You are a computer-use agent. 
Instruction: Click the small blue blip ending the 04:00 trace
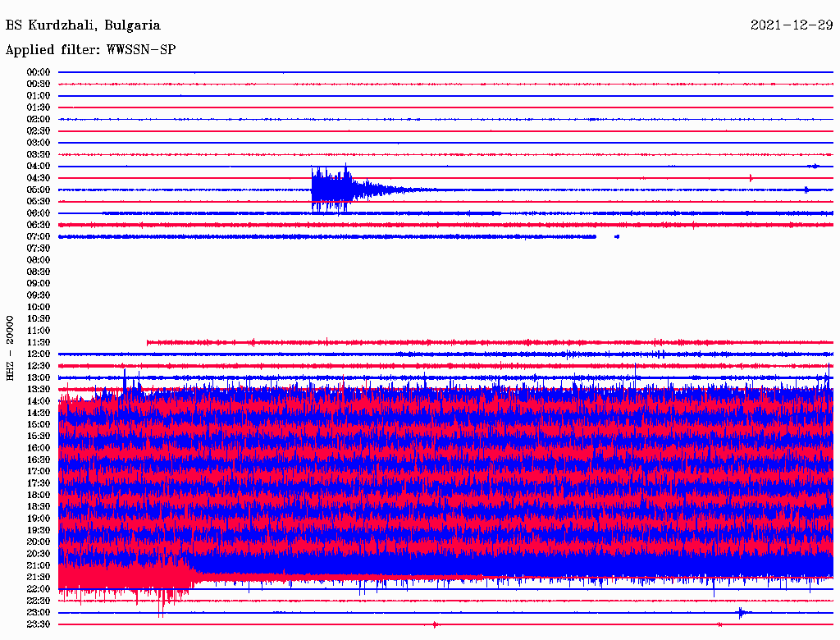[x=813, y=166]
